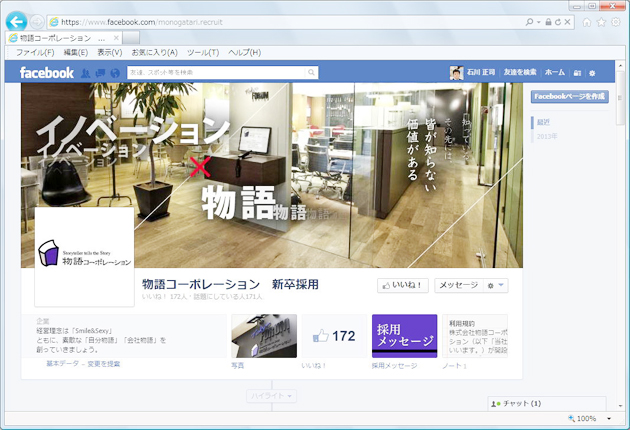Click the 写真 label under photo tile
Screen dimensions: 630x430
point(237,366)
